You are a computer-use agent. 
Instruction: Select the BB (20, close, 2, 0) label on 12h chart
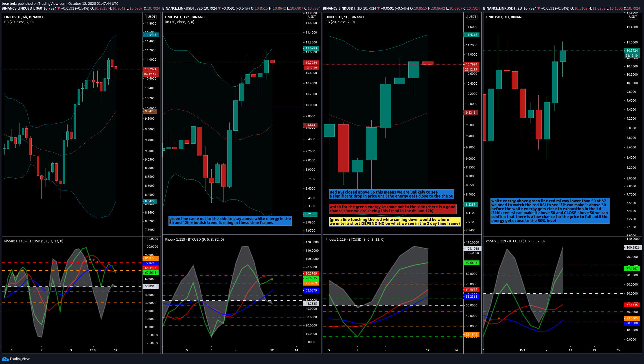(x=179, y=22)
